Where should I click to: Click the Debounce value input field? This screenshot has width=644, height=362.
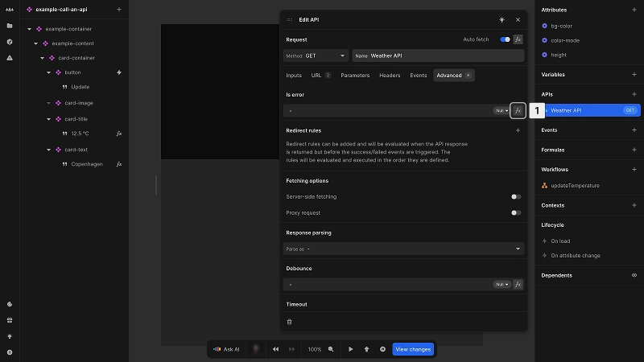coord(388,284)
